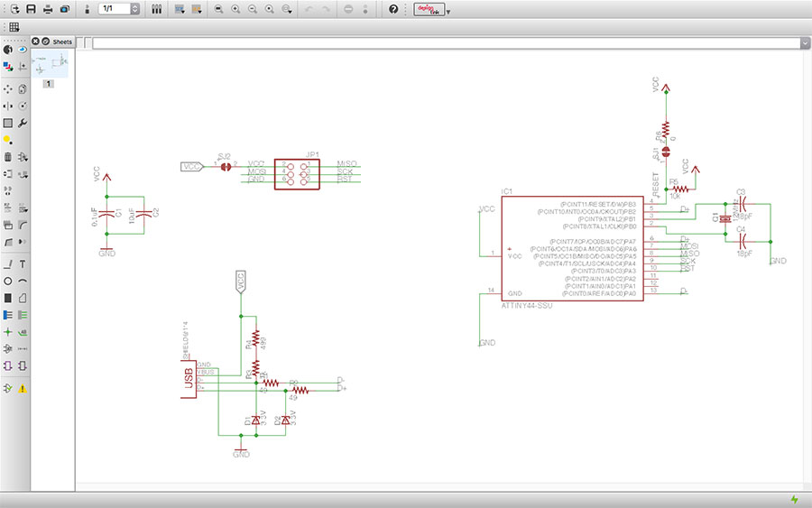Viewport: 812px width, 508px height.
Task: Select the Delete trash tool
Action: (8, 157)
